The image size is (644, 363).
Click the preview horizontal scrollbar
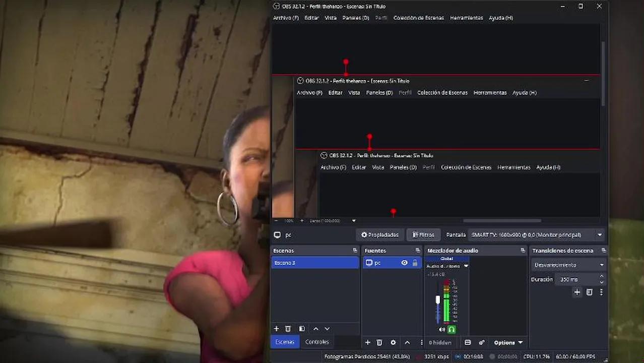502,220
